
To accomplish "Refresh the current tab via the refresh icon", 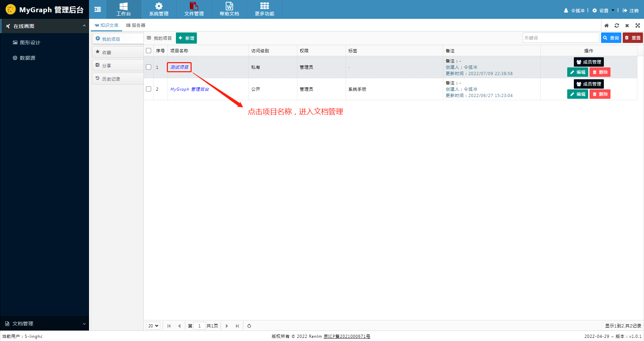I will coord(616,25).
